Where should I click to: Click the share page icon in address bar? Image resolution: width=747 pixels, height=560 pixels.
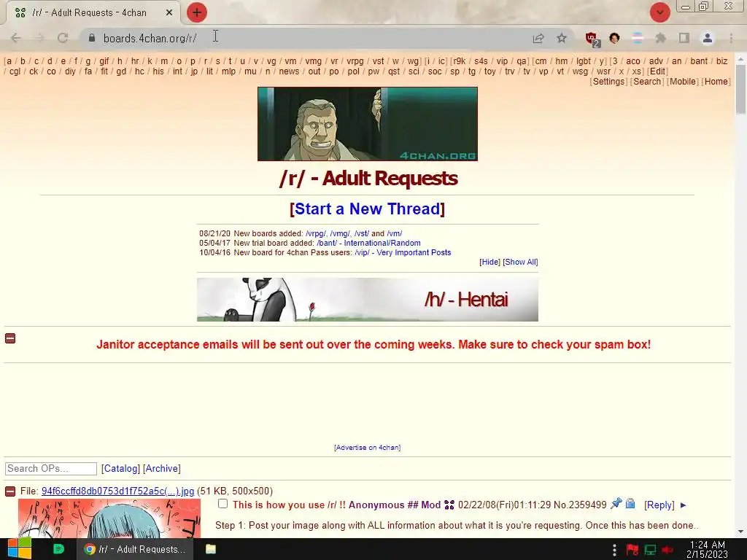tap(538, 38)
